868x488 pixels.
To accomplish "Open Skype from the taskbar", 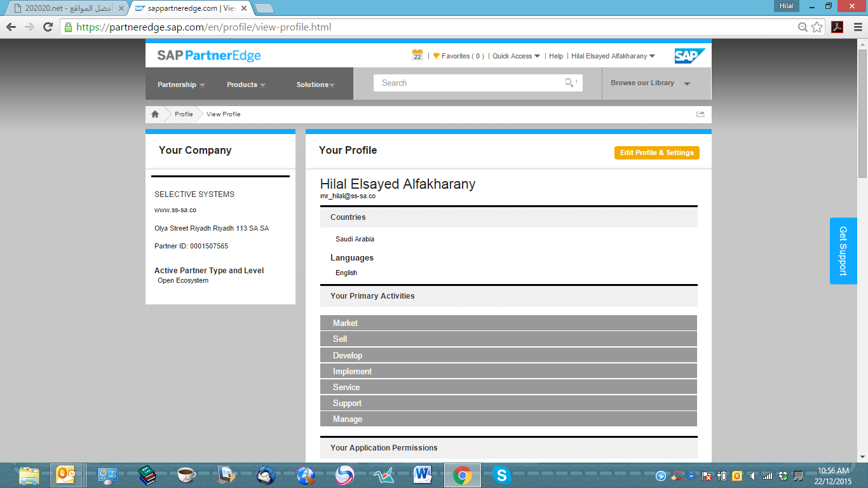I will [x=502, y=475].
